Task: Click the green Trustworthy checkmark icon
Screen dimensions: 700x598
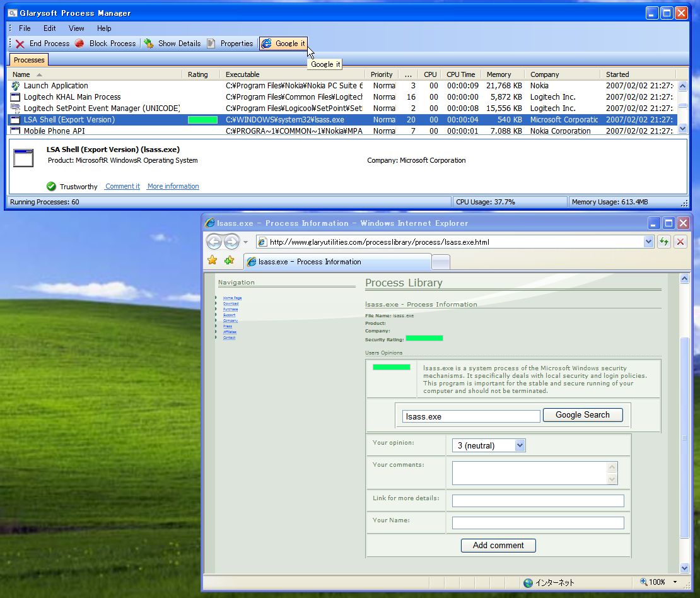Action: tap(51, 186)
